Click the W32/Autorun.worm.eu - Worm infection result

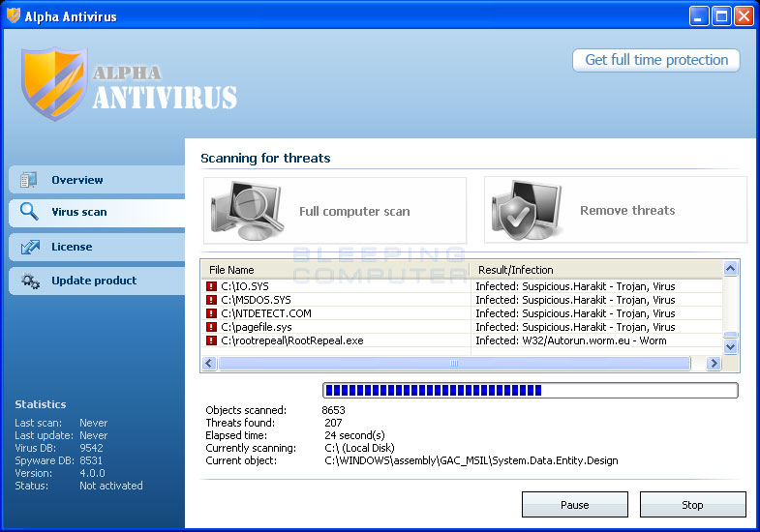[x=571, y=340]
